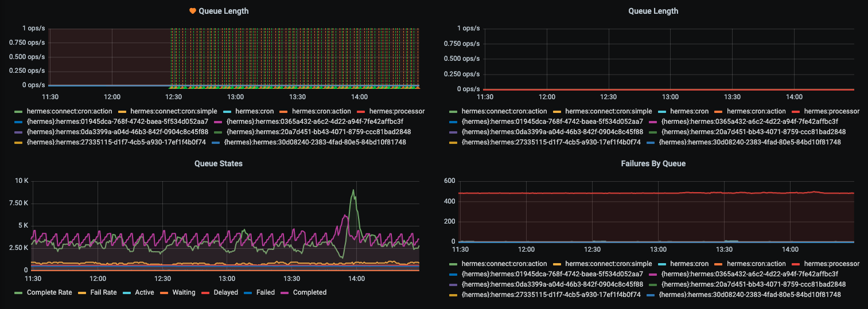Toggle the Active series in Queue States legend
This screenshot has width=868, height=309.
145,292
